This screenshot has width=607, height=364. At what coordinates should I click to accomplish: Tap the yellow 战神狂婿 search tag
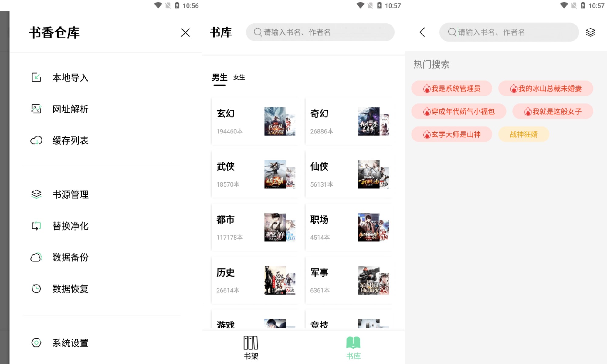pos(524,134)
